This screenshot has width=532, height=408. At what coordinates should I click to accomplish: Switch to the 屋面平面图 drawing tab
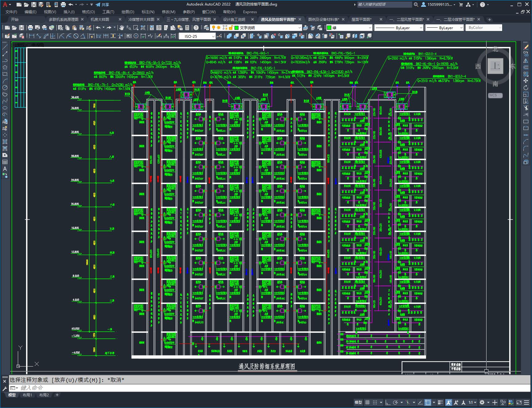coord(361,19)
